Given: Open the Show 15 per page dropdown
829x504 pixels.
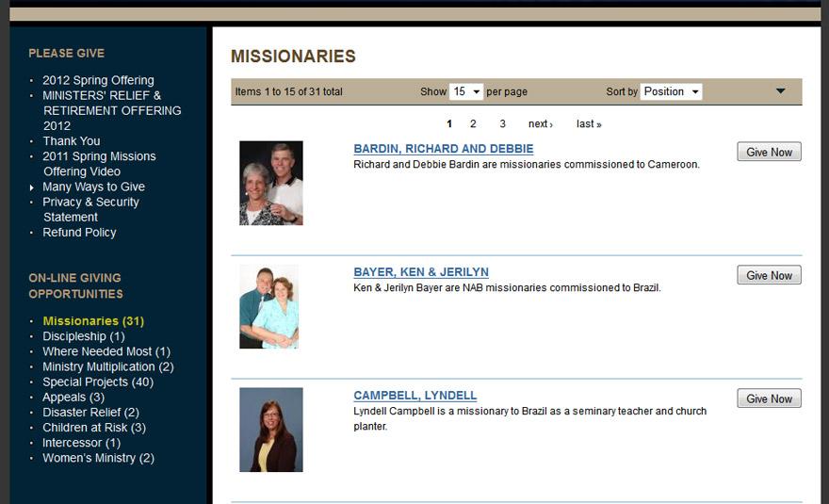Looking at the screenshot, I should pos(465,91).
